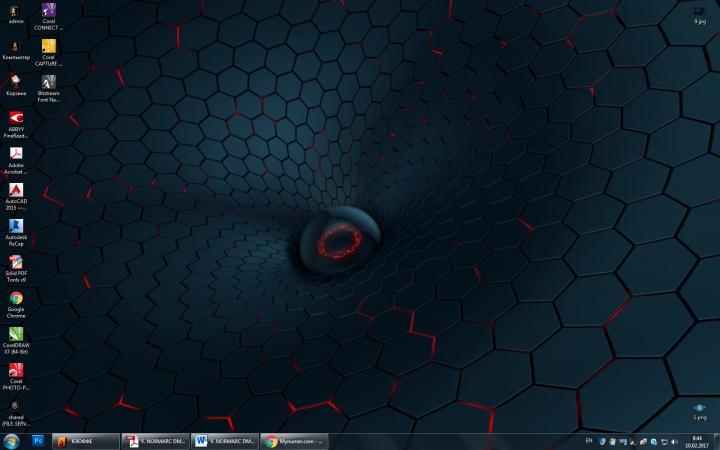Open the Корзина recycle bin icon
The height and width of the screenshot is (450, 720).
[x=16, y=86]
